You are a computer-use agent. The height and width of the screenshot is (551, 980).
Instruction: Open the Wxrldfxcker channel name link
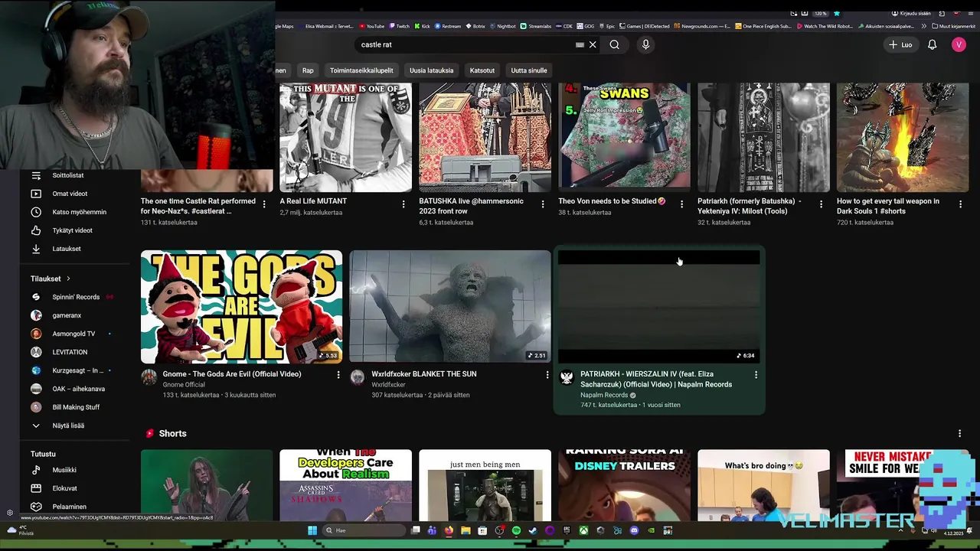389,385
